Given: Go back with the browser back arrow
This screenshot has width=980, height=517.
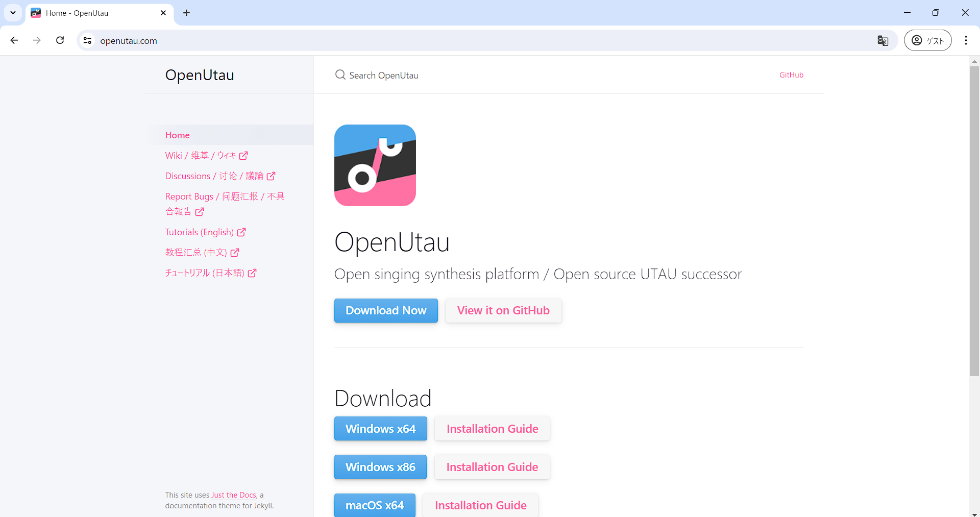Looking at the screenshot, I should click(x=14, y=40).
